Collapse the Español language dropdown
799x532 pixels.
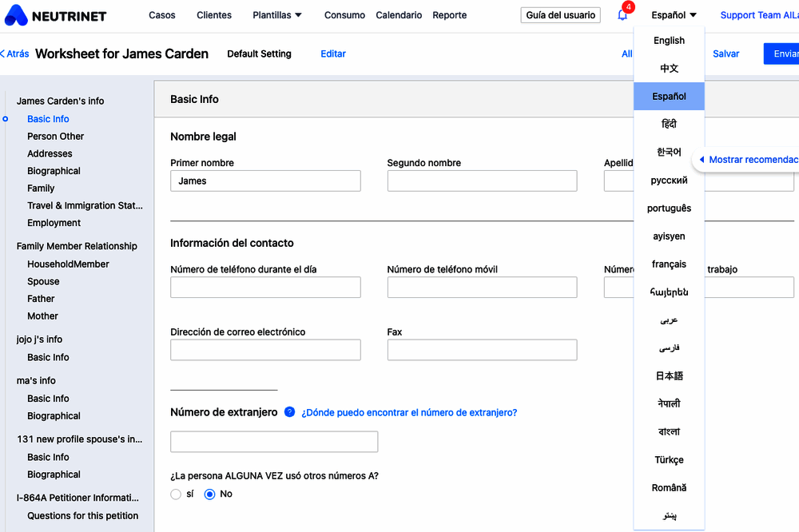click(674, 15)
